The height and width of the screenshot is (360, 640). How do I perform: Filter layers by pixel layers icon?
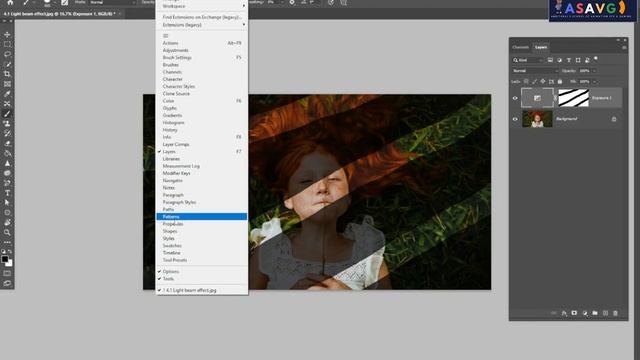(550, 60)
